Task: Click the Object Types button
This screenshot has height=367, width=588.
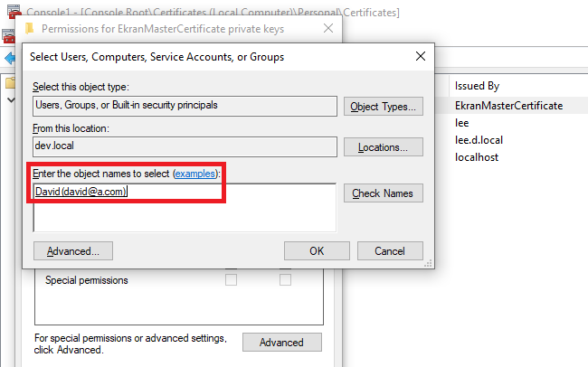Action: [x=384, y=107]
